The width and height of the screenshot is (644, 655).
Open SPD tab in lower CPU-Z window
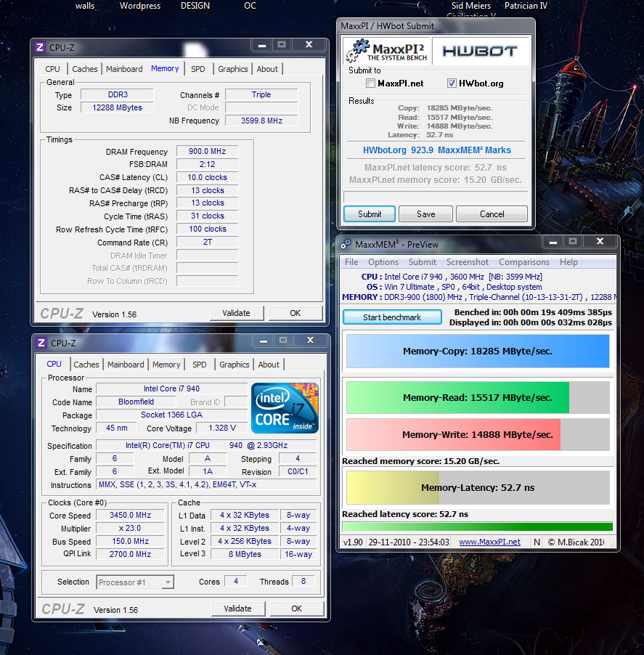point(199,365)
